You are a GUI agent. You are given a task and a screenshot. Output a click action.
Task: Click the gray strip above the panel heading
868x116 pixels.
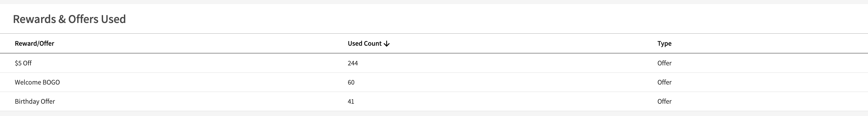click(434, 2)
